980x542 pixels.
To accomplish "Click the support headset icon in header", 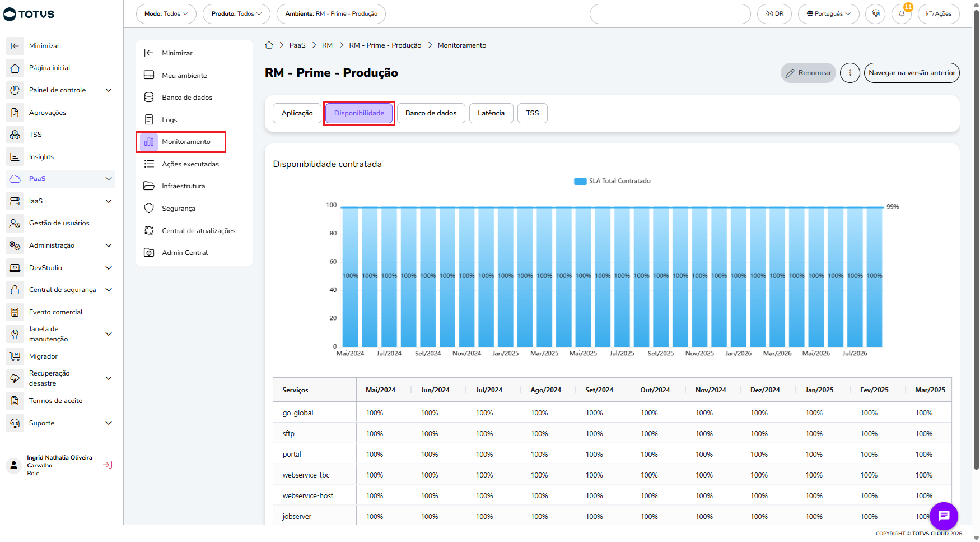I will click(x=875, y=14).
